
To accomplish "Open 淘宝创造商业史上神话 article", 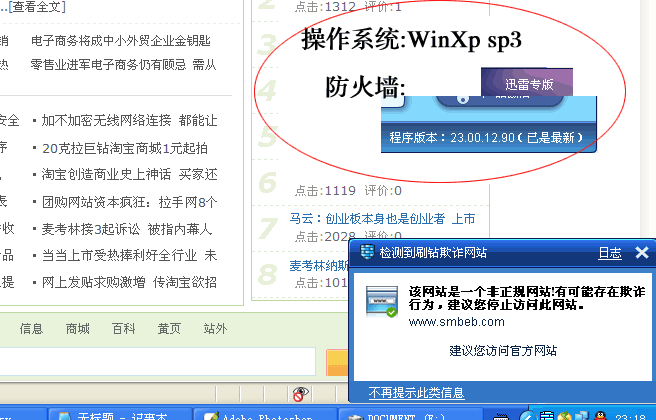I will [x=106, y=174].
